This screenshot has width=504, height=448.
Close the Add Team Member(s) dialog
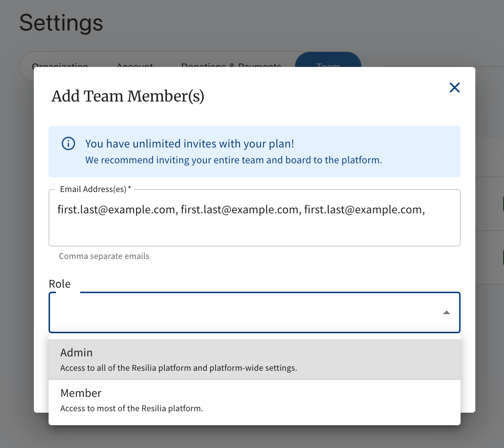(454, 88)
